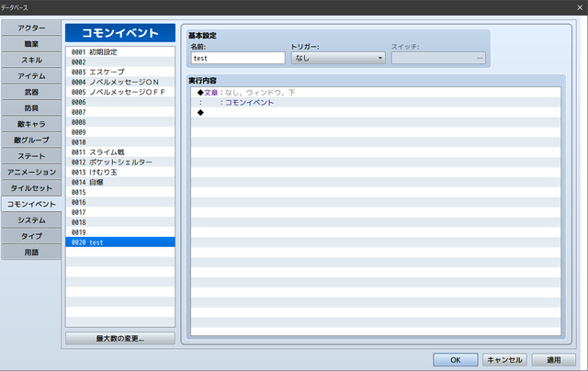Switch to the 職業 tab
Image resolution: width=588 pixels, height=371 pixels.
point(31,44)
